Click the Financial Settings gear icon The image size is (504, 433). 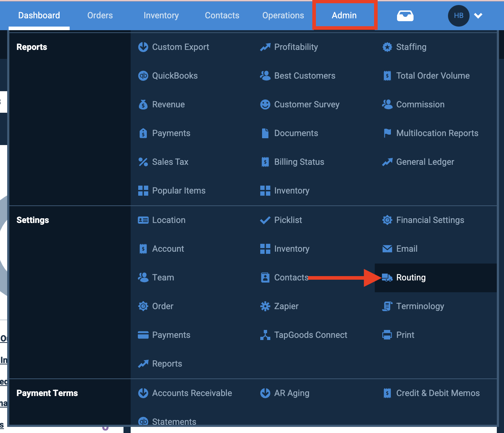pyautogui.click(x=387, y=220)
